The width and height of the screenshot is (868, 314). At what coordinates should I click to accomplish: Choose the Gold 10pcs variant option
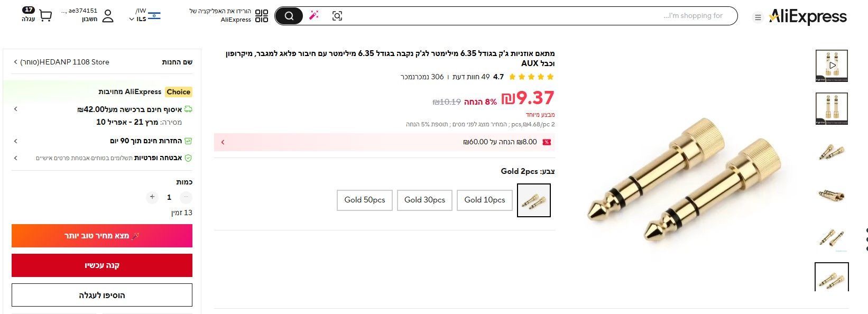point(484,200)
